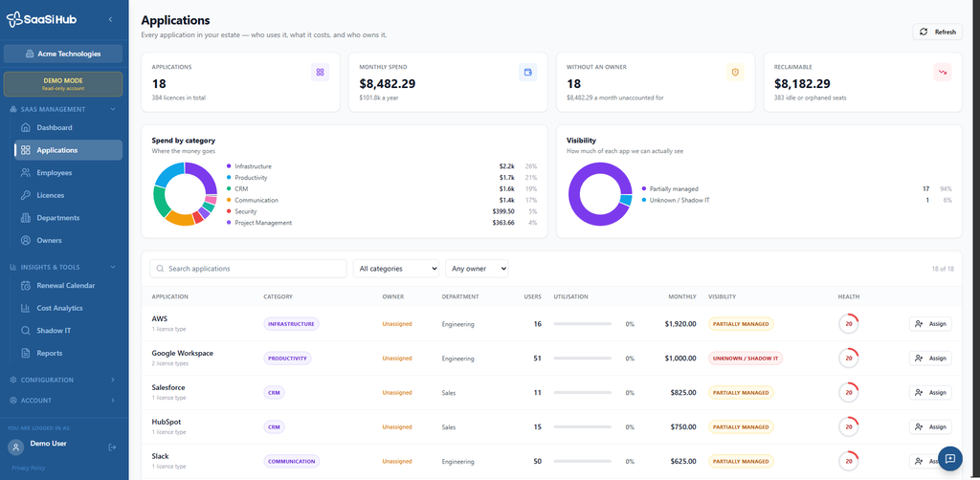Collapse the sidebar with the chevron arrow

(111, 19)
